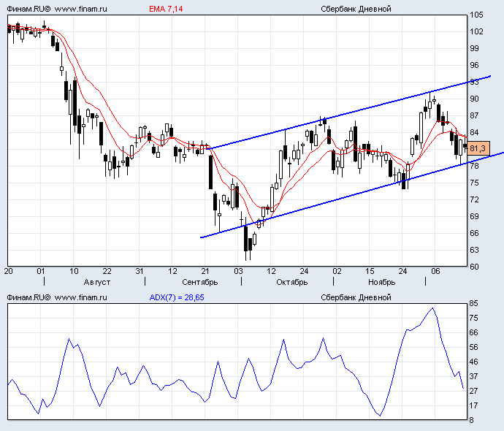504x431 pixels.
Task: Click the Ноябрь month label
Action: click(381, 282)
